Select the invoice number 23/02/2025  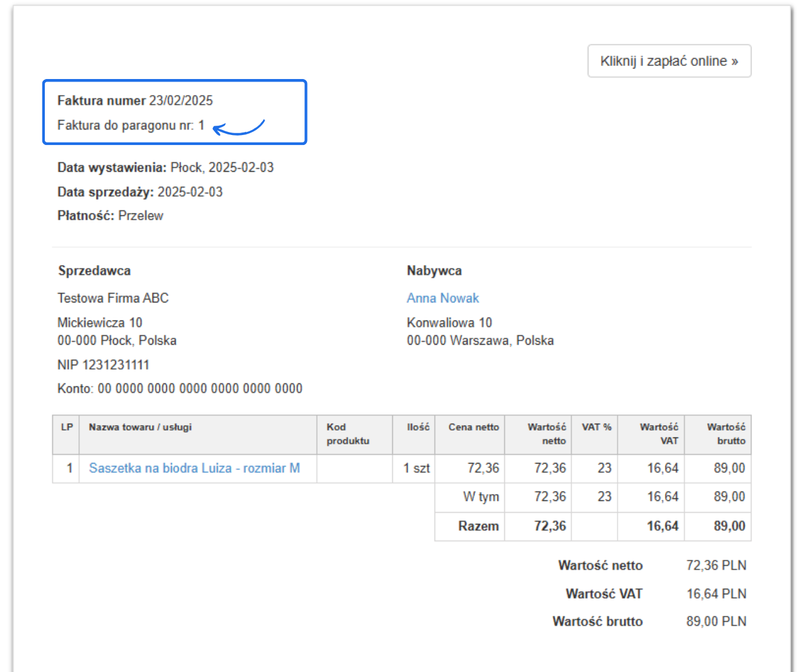181,101
